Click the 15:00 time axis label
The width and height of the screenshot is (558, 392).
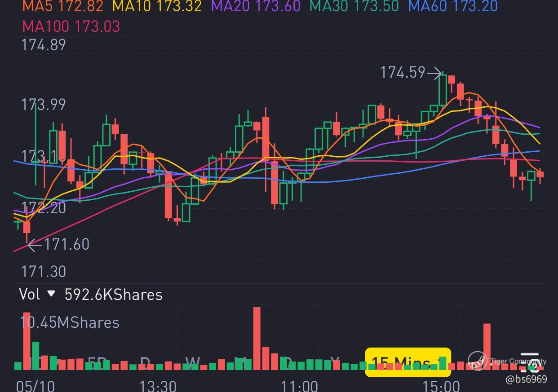(x=441, y=386)
